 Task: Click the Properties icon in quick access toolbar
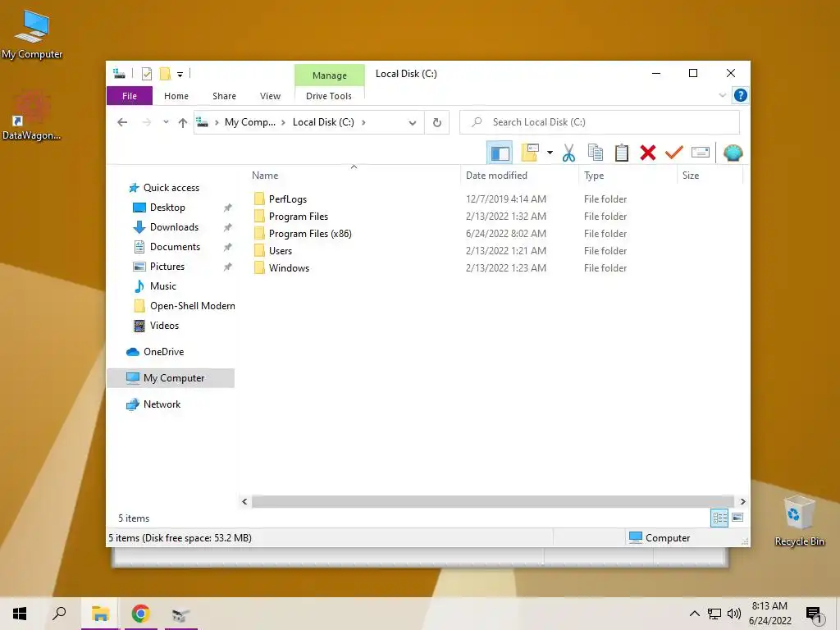147,74
